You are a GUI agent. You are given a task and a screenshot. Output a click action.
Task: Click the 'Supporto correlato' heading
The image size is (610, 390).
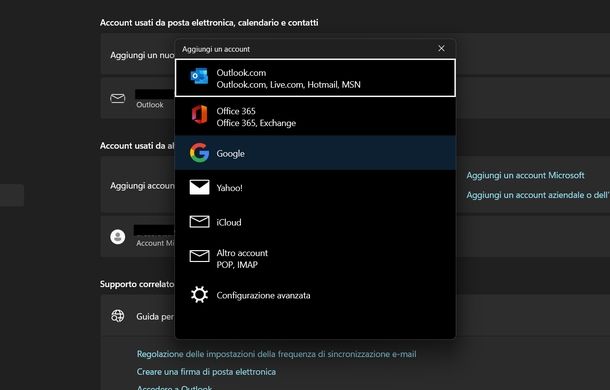[137, 284]
